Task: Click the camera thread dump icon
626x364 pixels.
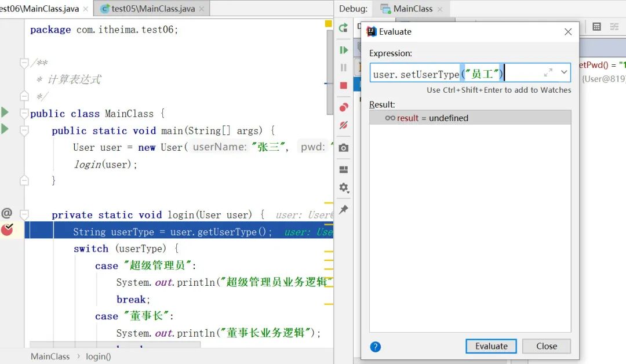Action: point(343,148)
